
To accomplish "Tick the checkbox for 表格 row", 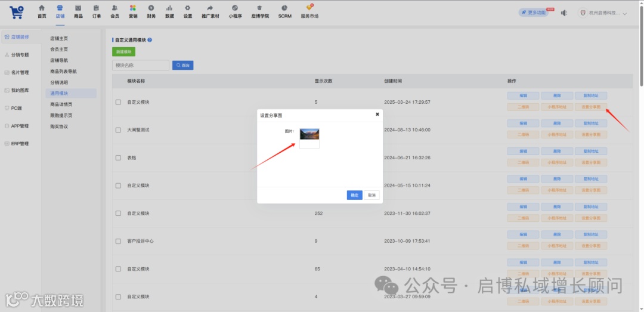I will coord(118,157).
